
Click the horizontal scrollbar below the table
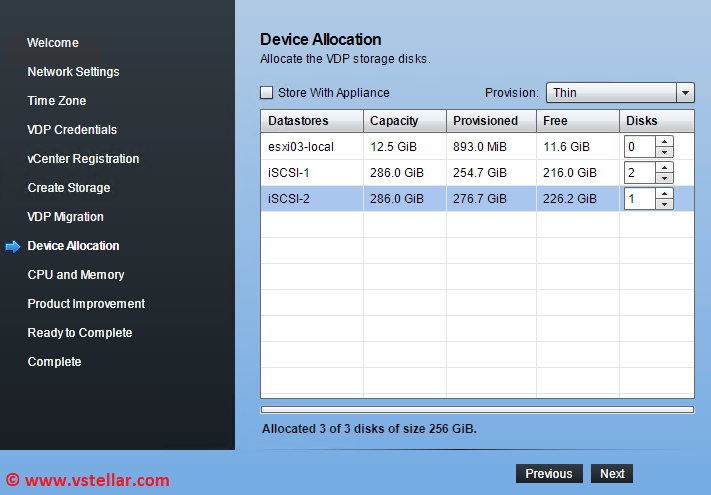[x=477, y=409]
